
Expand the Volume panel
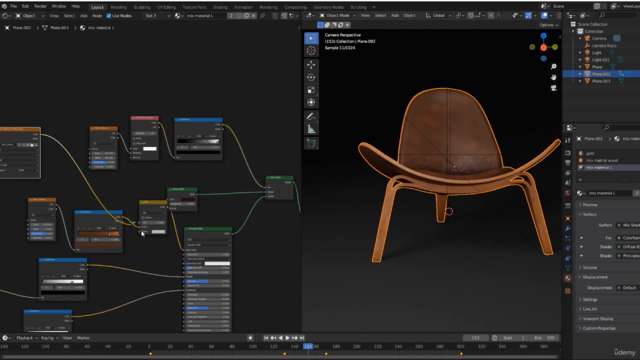point(590,268)
